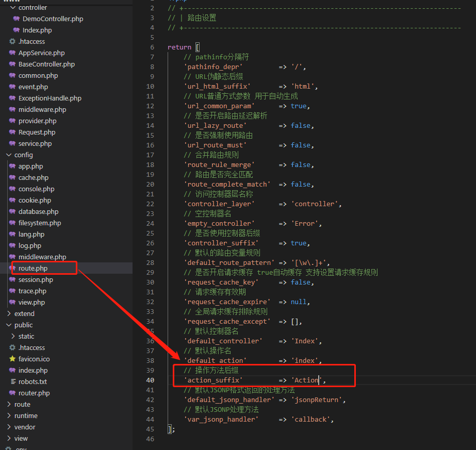Image resolution: width=476 pixels, height=450 pixels.
Task: Click star icon beside favicon.ico
Action: point(12,359)
